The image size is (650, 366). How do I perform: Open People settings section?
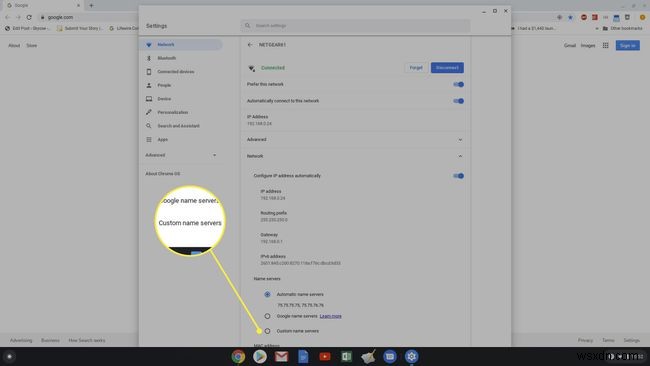pos(164,85)
